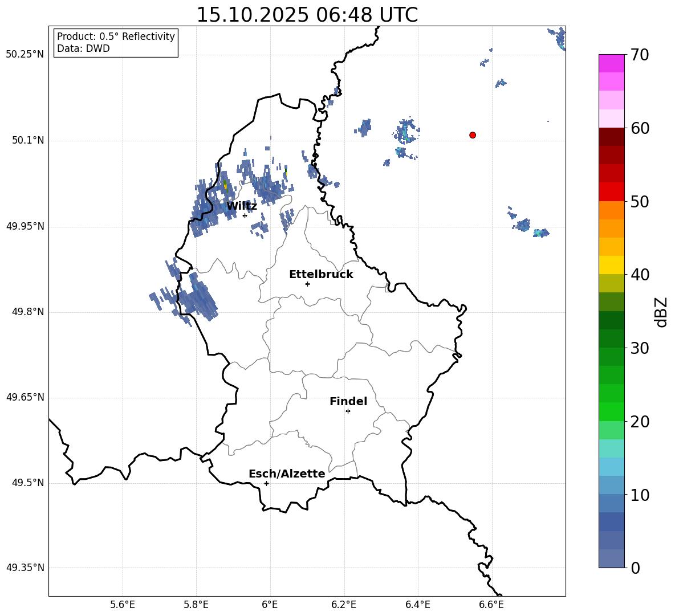Viewport: 675px width, 616px height.
Task: Click the Wiltz city label
Action: [x=242, y=206]
